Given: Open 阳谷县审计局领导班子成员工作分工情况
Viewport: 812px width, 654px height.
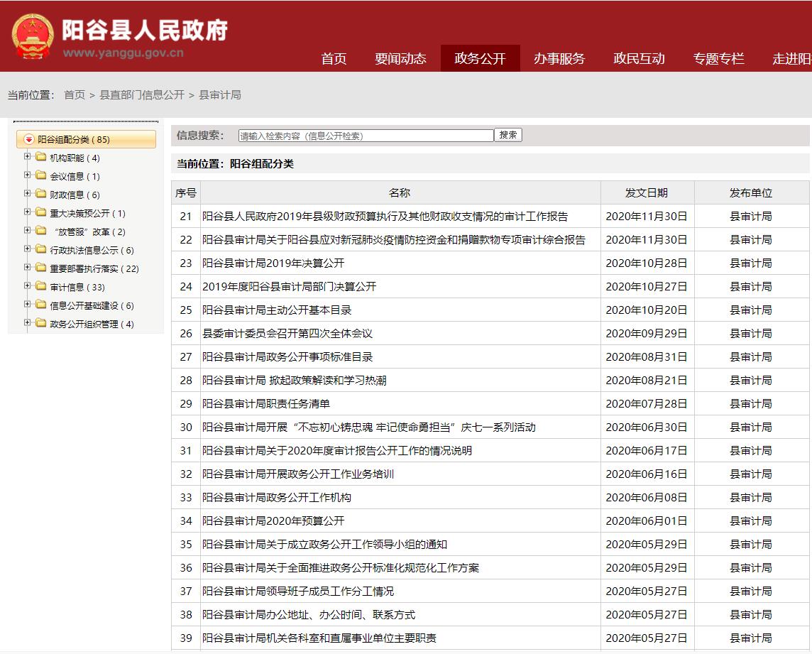Looking at the screenshot, I should (x=298, y=592).
